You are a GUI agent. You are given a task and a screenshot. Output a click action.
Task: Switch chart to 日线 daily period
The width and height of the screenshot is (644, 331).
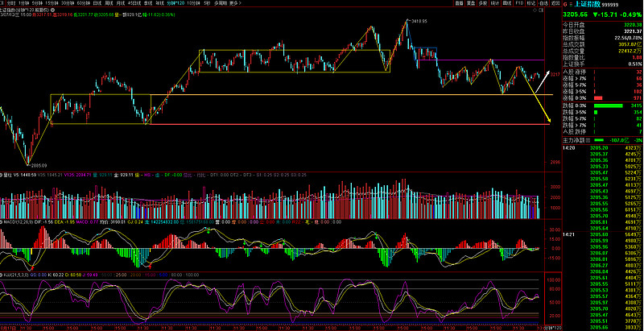pyautogui.click(x=97, y=3)
